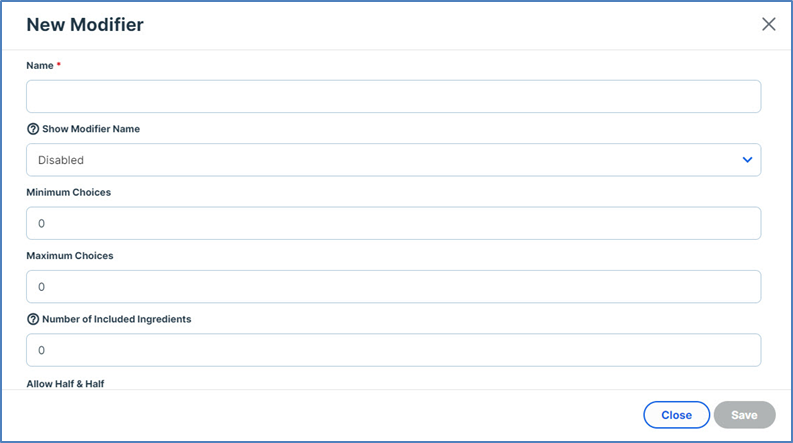This screenshot has width=793, height=443.
Task: Click help icon beside Number of Included Ingredients
Action: click(x=33, y=319)
